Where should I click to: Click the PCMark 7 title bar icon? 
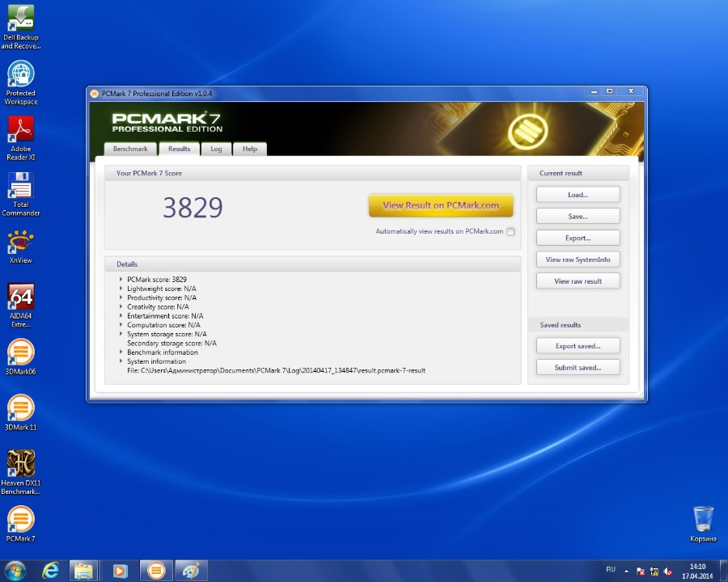(x=95, y=94)
